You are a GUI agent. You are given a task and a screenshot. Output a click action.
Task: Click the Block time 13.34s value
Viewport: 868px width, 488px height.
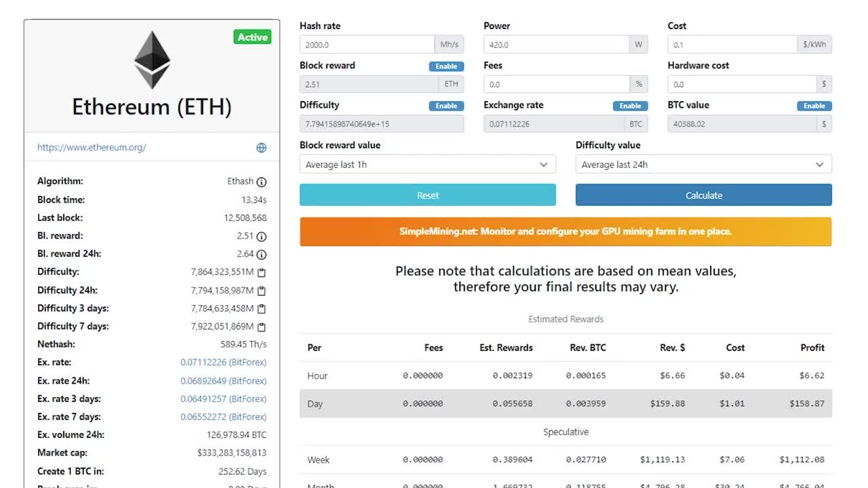(254, 200)
